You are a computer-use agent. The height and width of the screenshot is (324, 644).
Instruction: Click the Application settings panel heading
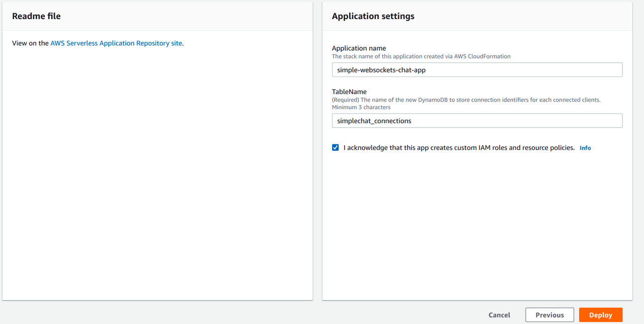(x=373, y=16)
